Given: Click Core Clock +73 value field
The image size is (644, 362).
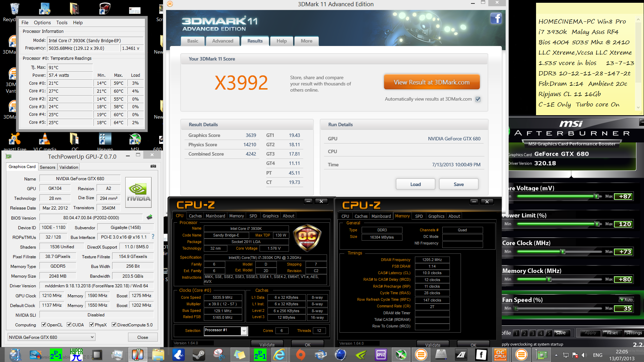Looking at the screenshot, I should [624, 251].
